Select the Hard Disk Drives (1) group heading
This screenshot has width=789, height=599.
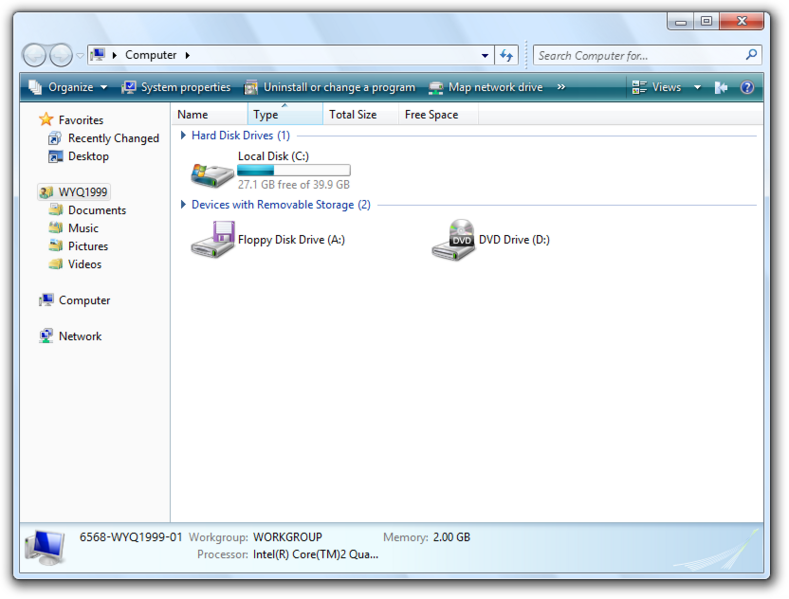[241, 135]
